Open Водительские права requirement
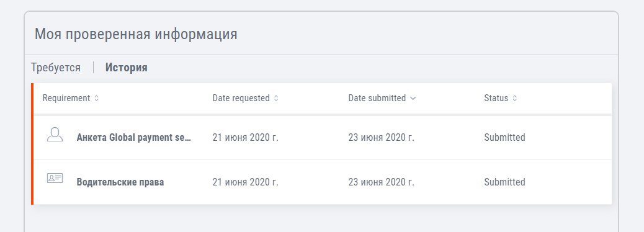This screenshot has width=644, height=232. coord(120,182)
